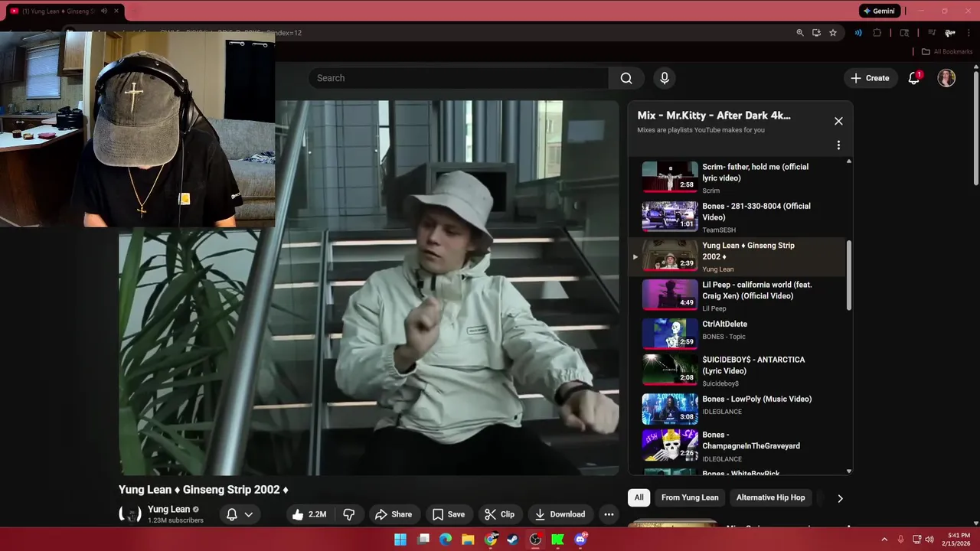Open File Explorer from taskbar
Viewport: 980px width, 551px height.
468,540
